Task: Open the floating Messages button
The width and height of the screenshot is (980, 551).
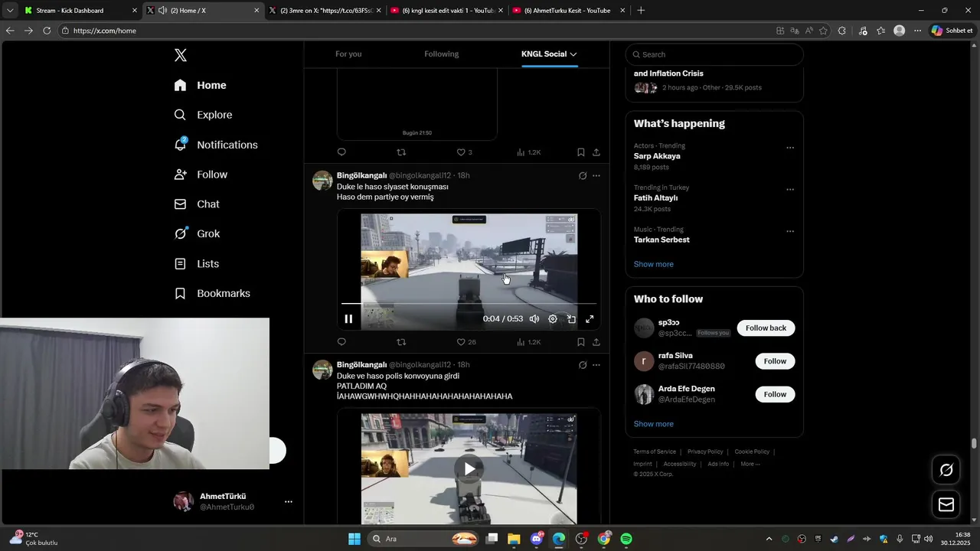Action: click(x=946, y=504)
